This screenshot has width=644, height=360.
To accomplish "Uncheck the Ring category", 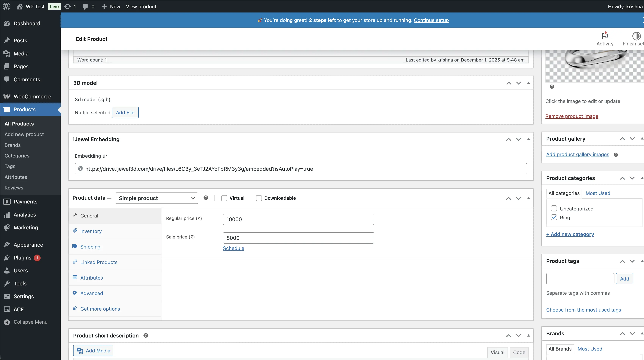I will click(x=554, y=217).
